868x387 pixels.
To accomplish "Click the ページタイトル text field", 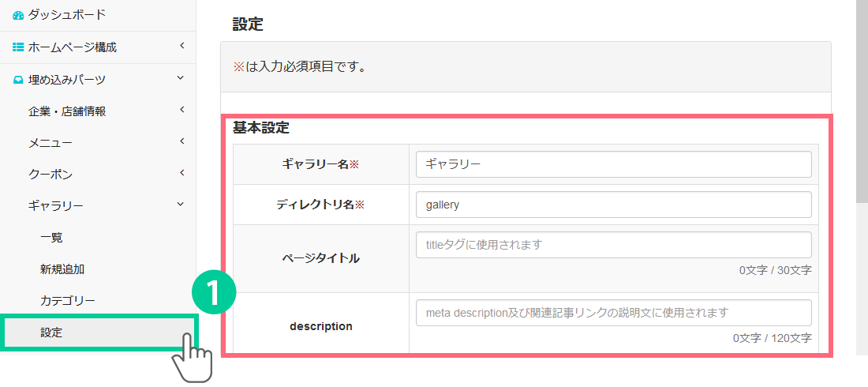I will click(x=613, y=245).
